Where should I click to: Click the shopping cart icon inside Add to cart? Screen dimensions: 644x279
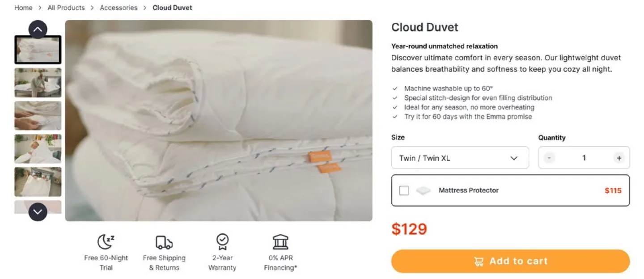(479, 261)
